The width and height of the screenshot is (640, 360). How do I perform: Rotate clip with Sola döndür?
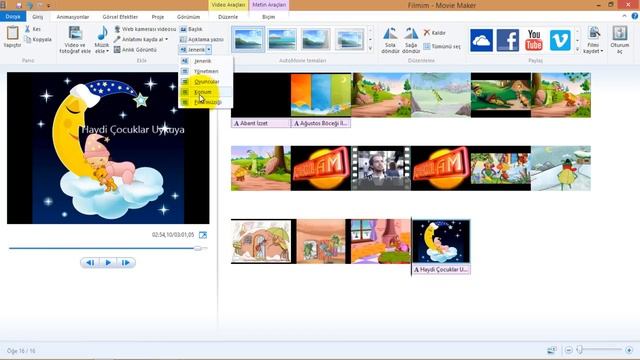[x=390, y=40]
